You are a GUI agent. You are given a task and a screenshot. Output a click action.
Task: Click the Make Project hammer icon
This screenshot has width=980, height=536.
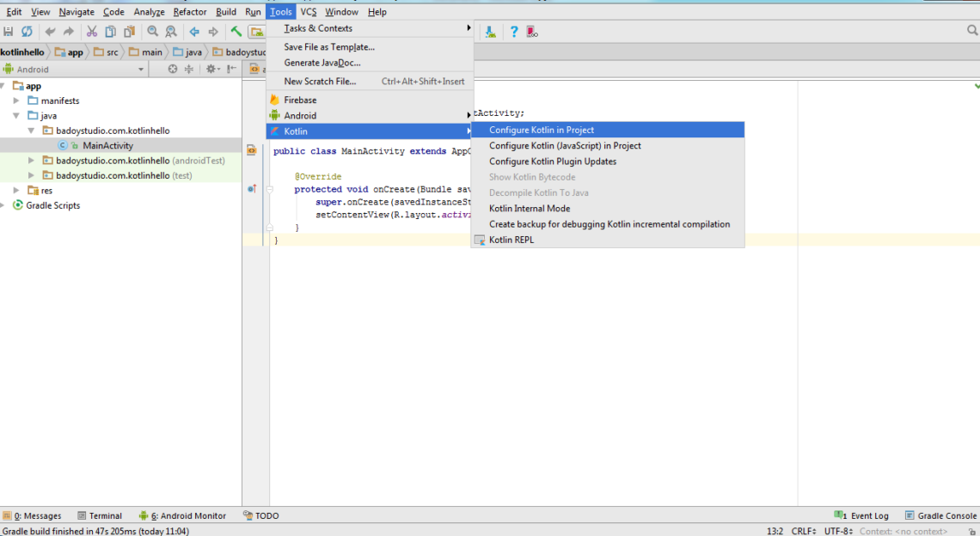[x=236, y=32]
